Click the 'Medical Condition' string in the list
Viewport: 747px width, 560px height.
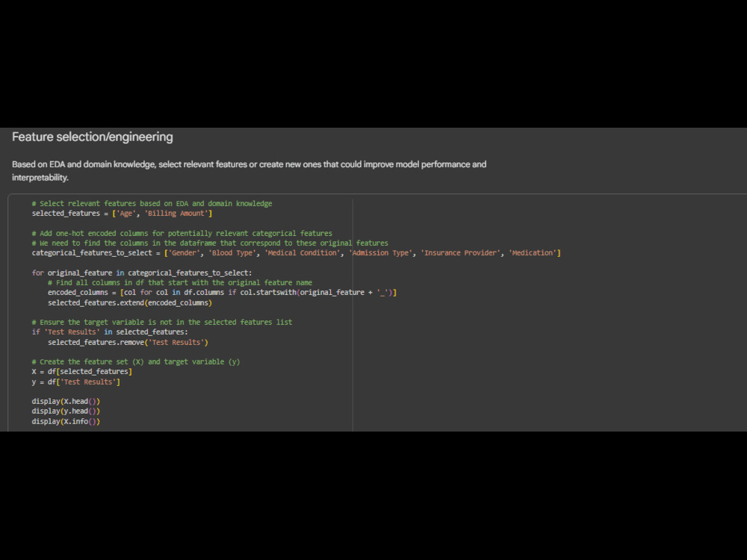[x=303, y=253]
